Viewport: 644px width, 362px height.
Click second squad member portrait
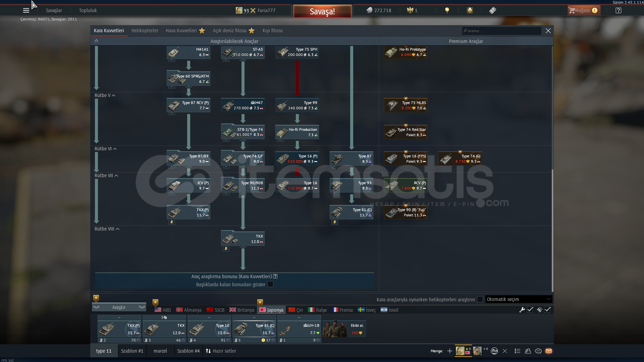[x=477, y=351]
